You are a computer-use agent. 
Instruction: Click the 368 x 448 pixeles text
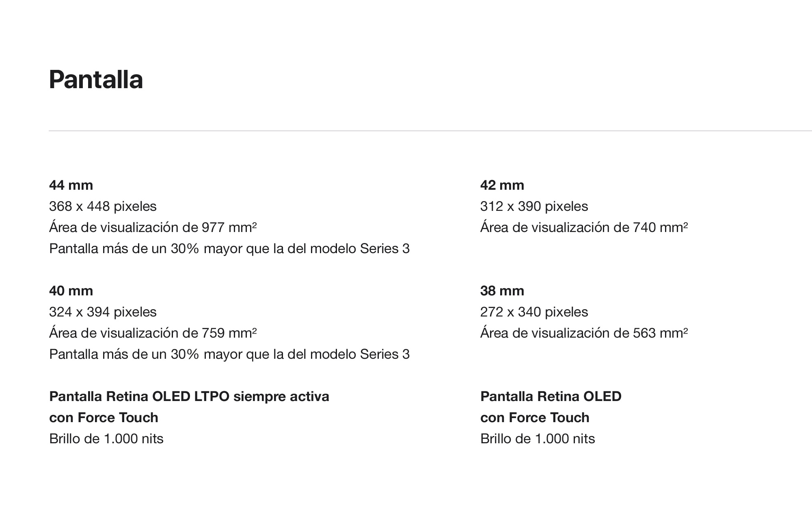tap(103, 206)
